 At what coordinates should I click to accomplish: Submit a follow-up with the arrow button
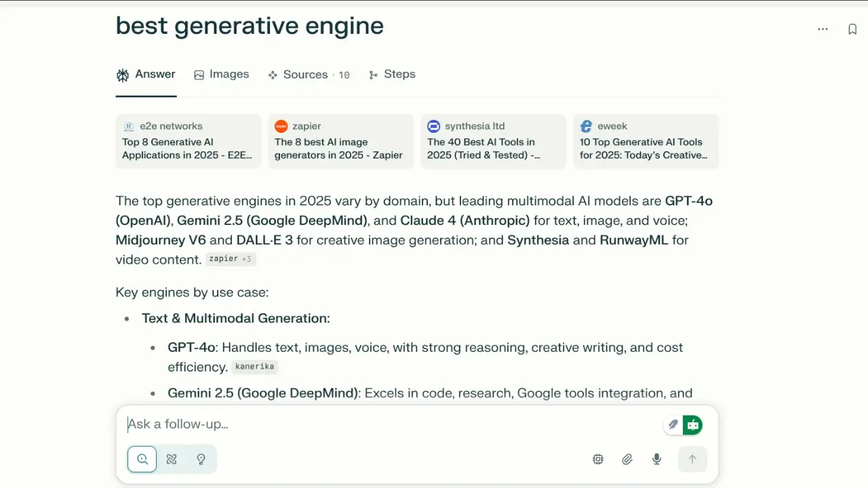click(x=692, y=459)
